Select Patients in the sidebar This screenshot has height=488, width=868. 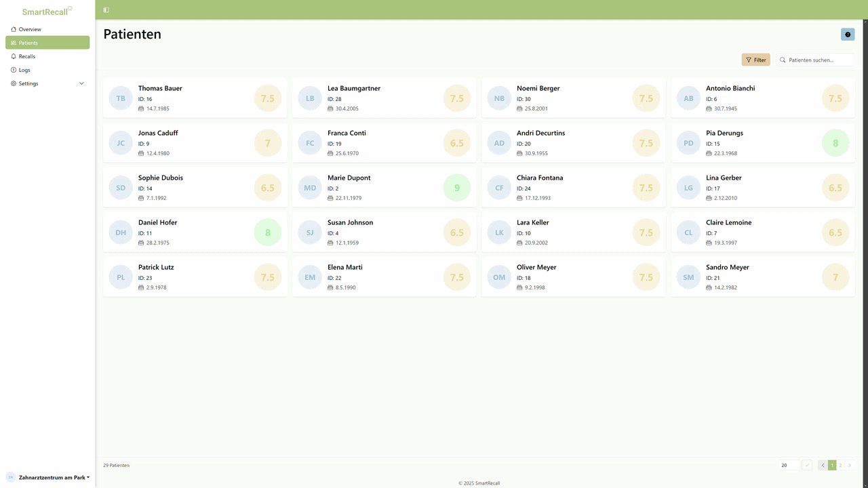pos(47,43)
